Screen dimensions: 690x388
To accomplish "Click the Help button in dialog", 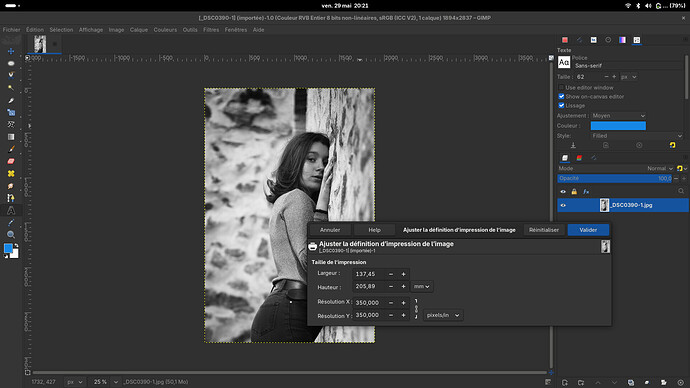I will 374,230.
